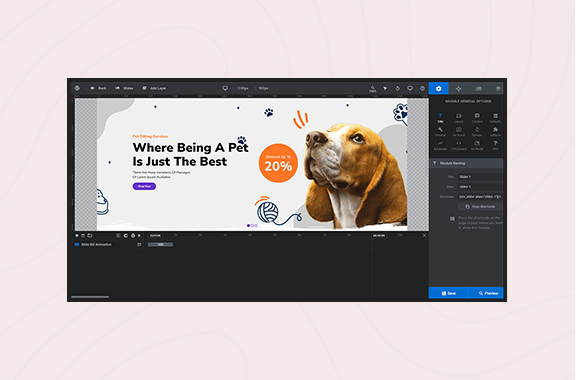Play the timeline animation
576x380 pixels.
(x=139, y=236)
